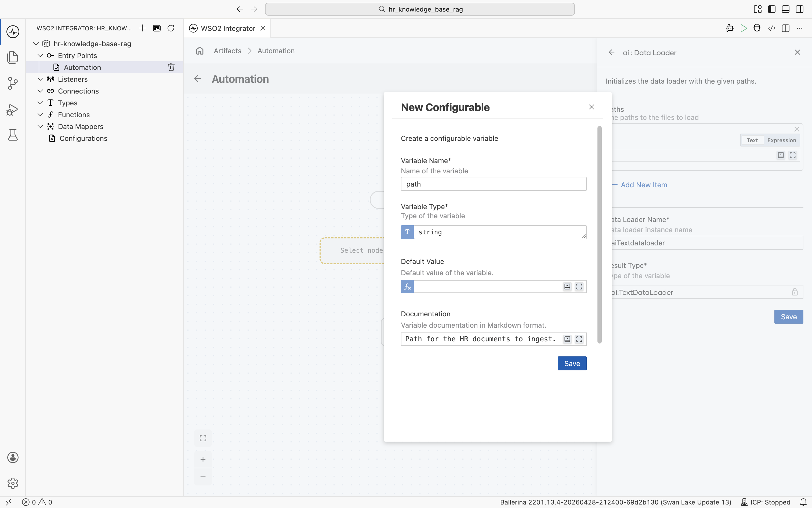Go back using arrow beside Automation title
Screen dimensions: 812x508
pyautogui.click(x=198, y=78)
